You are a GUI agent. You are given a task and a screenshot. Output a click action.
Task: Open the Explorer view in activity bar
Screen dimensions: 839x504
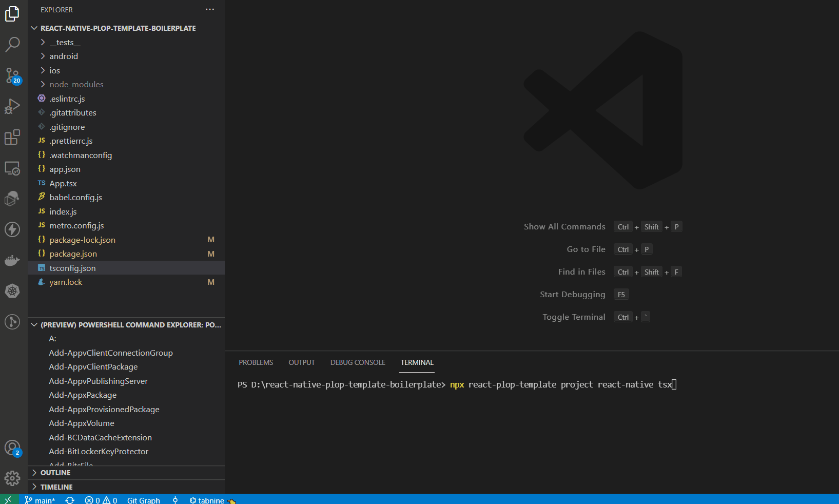12,14
